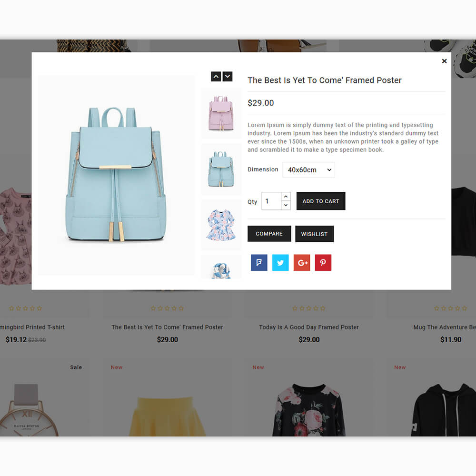476x476 pixels.
Task: Click the ADD TO CART button
Action: (320, 201)
